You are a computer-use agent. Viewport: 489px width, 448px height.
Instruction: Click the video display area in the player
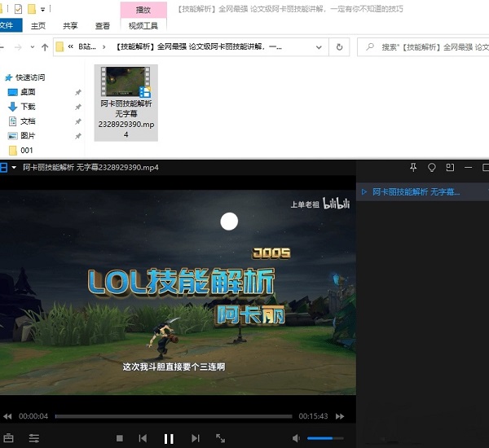(x=178, y=292)
